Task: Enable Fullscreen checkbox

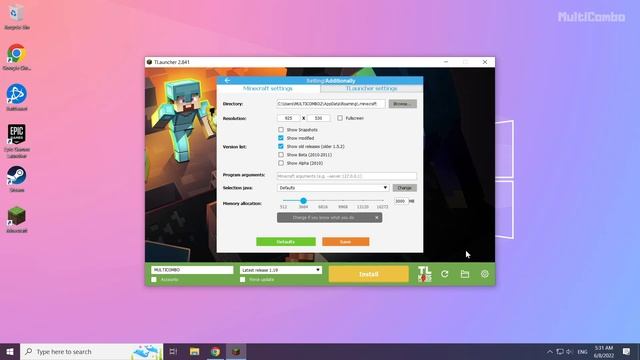Action: tap(340, 118)
